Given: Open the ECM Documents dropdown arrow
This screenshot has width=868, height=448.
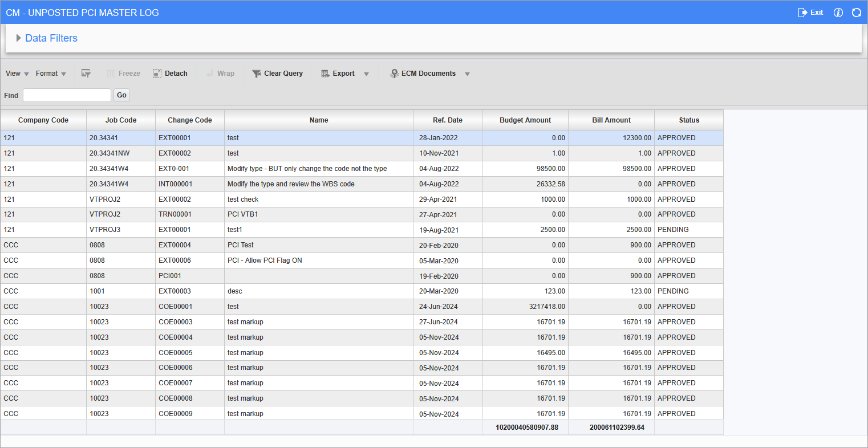Looking at the screenshot, I should point(467,74).
